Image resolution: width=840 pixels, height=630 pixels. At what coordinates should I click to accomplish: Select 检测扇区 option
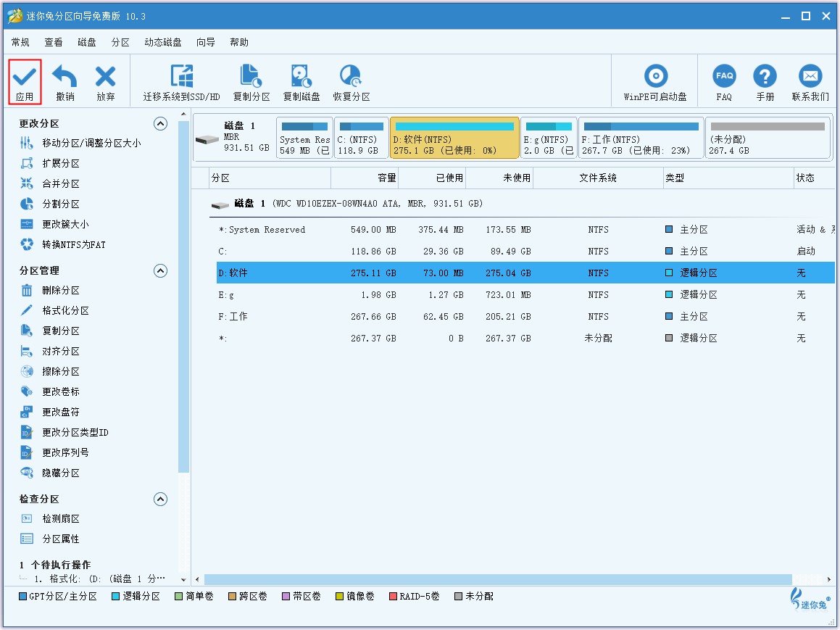(61, 519)
